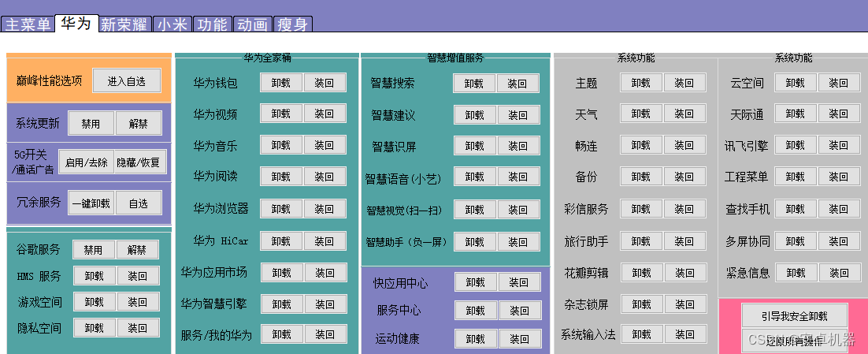Image resolution: width=868 pixels, height=354 pixels.
Task: Reinstall 多屏协同 with 装回
Action: coord(840,241)
